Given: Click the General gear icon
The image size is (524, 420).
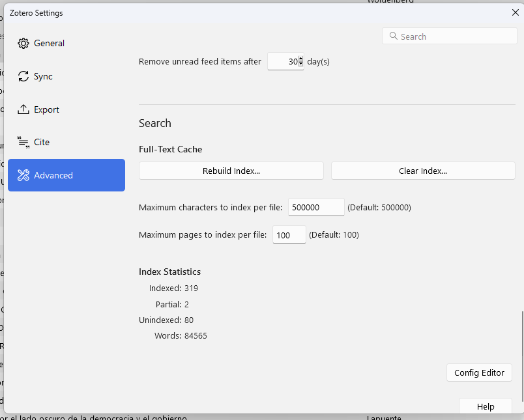Looking at the screenshot, I should click(x=23, y=44).
